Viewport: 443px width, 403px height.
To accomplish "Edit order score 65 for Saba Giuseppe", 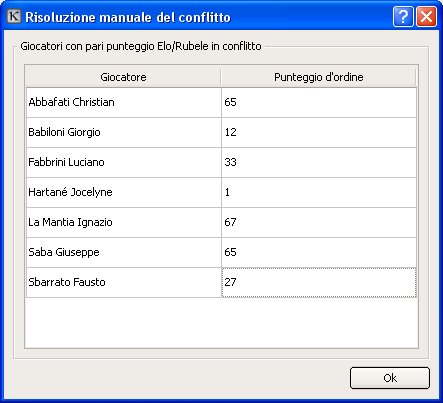I will pyautogui.click(x=319, y=252).
